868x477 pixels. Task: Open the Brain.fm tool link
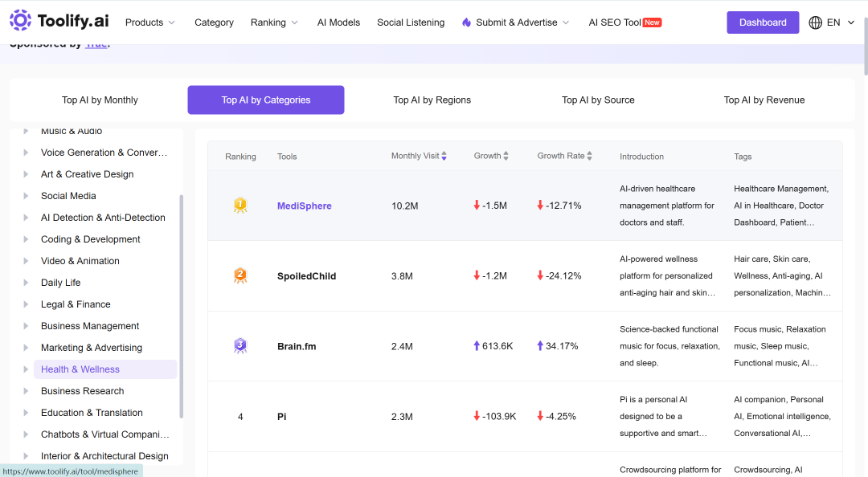coord(297,346)
